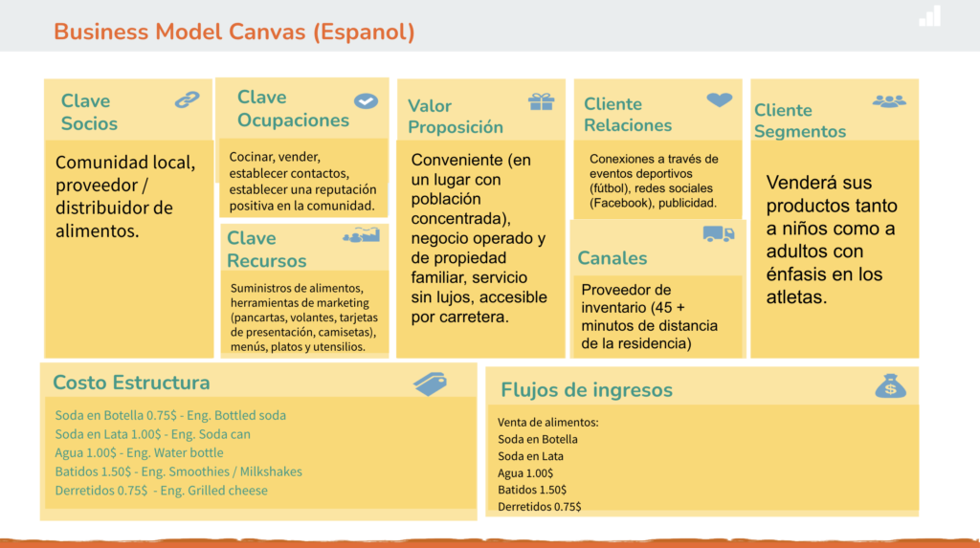980x548 pixels.
Task: Click the checkmark badge in Clave Ocupaciones
Action: coord(365,100)
